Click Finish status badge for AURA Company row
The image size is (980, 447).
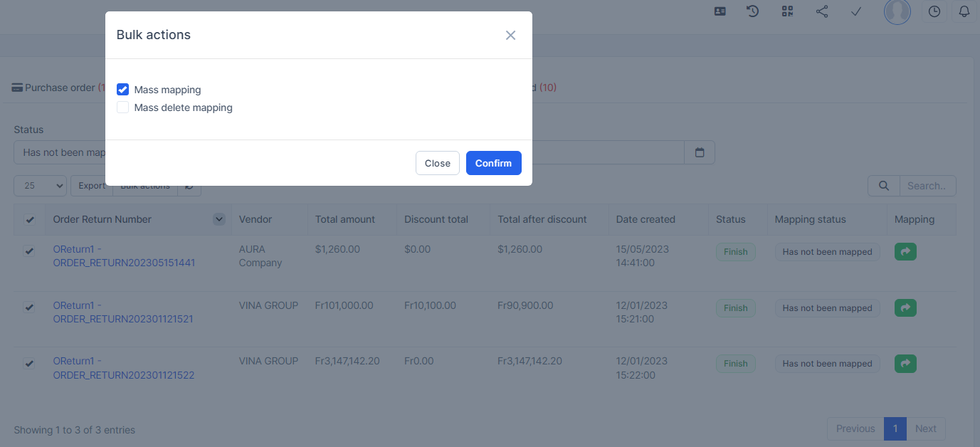point(736,252)
